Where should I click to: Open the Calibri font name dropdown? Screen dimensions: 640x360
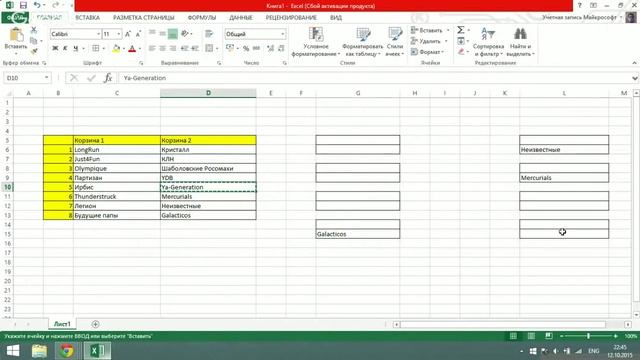(98, 34)
